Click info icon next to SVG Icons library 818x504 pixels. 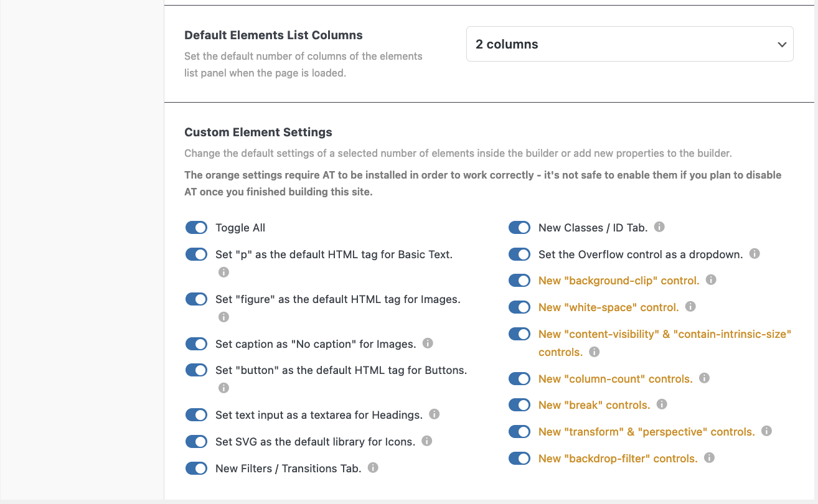[x=426, y=441]
